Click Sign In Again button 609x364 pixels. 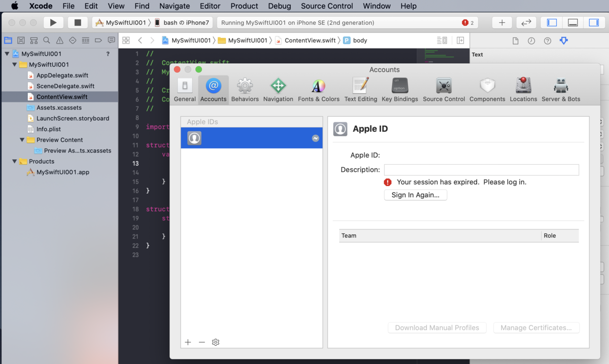click(x=416, y=195)
